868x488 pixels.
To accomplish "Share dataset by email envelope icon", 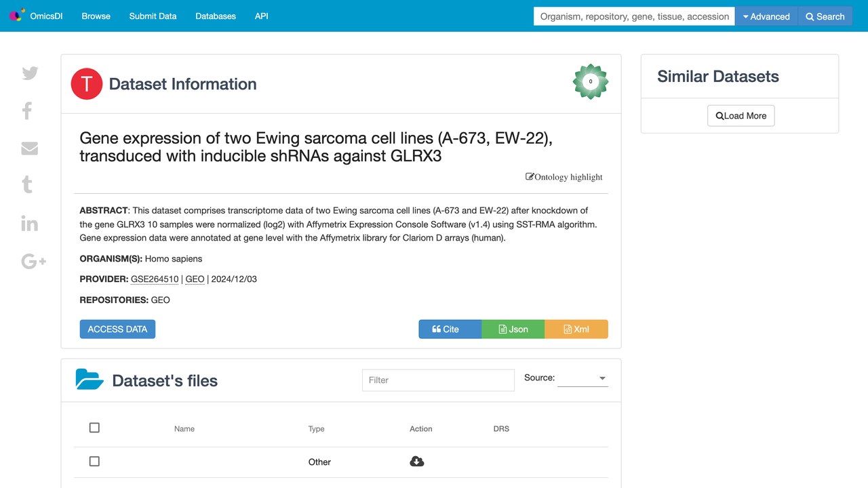I will (x=30, y=148).
